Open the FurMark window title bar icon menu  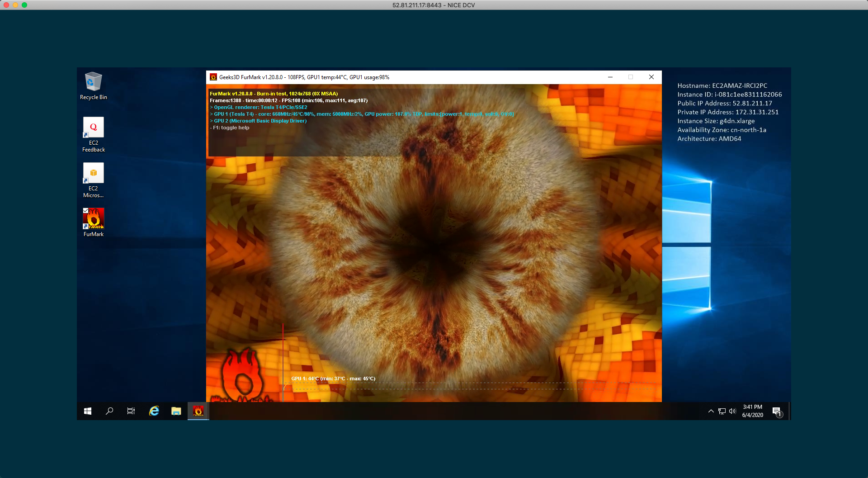pos(213,77)
